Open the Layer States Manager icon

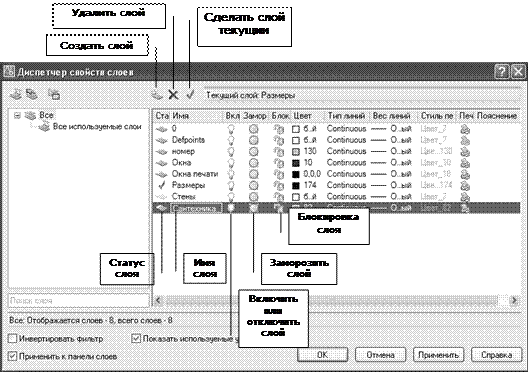pyautogui.click(x=54, y=95)
